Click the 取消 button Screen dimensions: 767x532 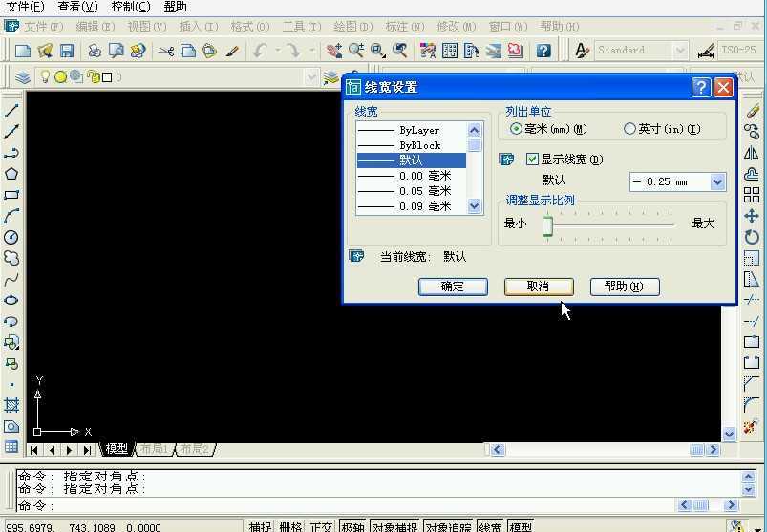tap(539, 287)
